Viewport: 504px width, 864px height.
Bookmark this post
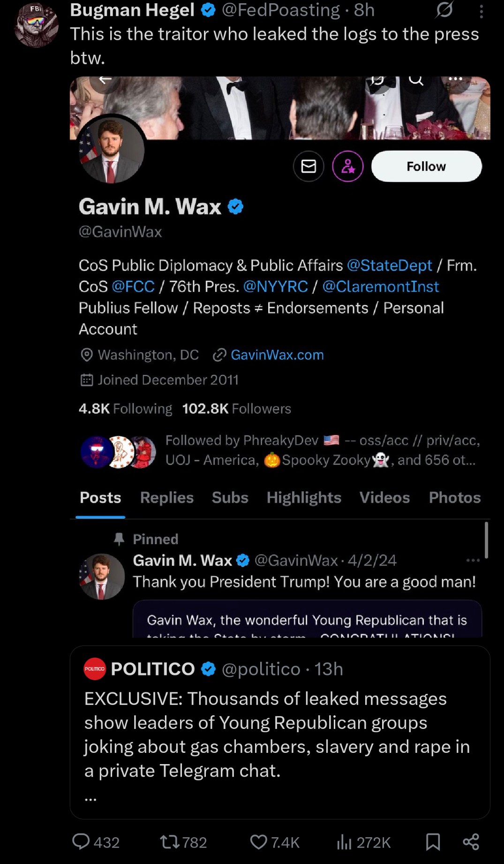point(433,842)
